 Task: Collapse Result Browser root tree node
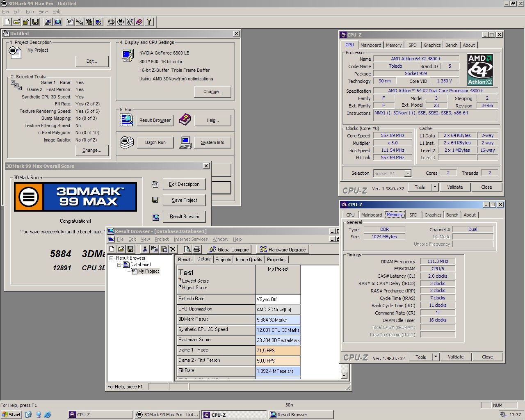[111, 258]
